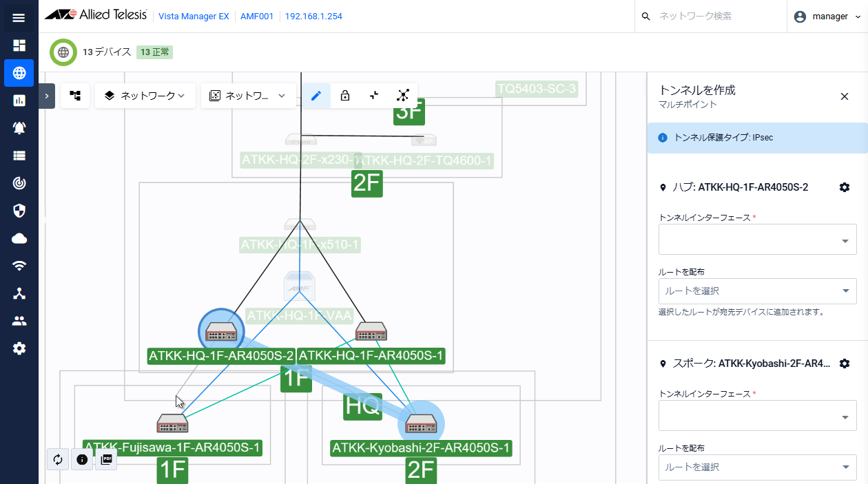Click the トンネル保護タイプ: IPsec info banner

click(x=757, y=138)
